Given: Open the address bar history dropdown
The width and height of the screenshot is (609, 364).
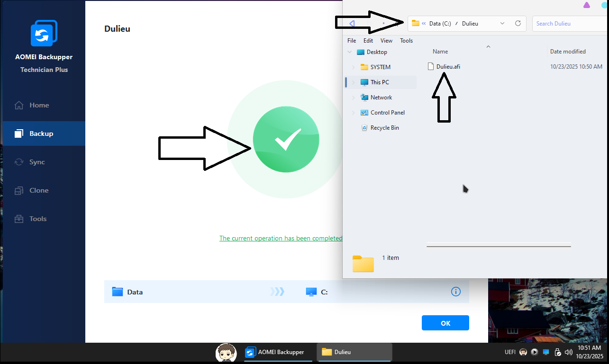Looking at the screenshot, I should [502, 23].
